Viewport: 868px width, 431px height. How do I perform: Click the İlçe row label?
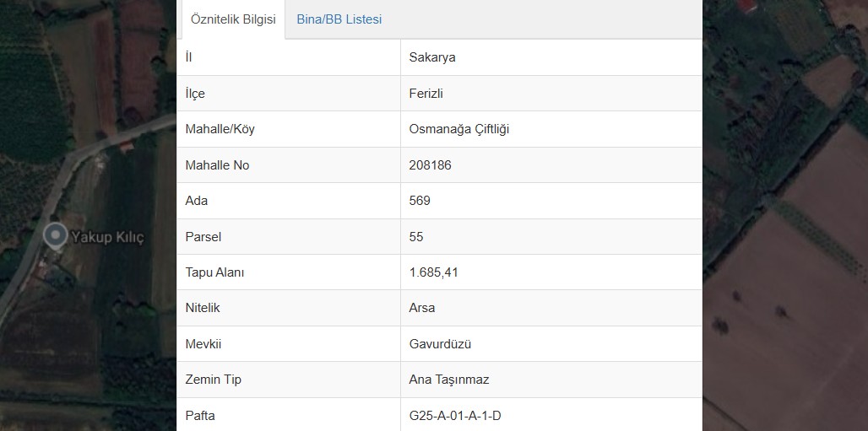point(195,94)
